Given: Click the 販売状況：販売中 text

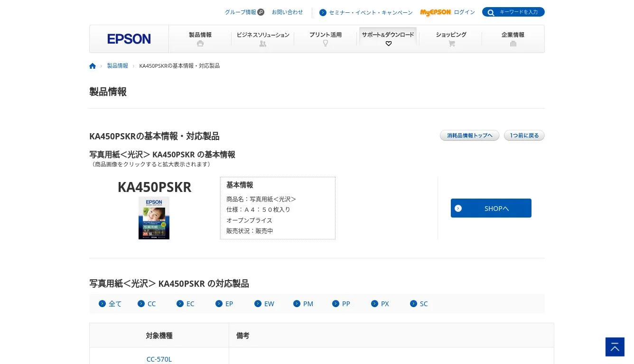Looking at the screenshot, I should tap(250, 231).
